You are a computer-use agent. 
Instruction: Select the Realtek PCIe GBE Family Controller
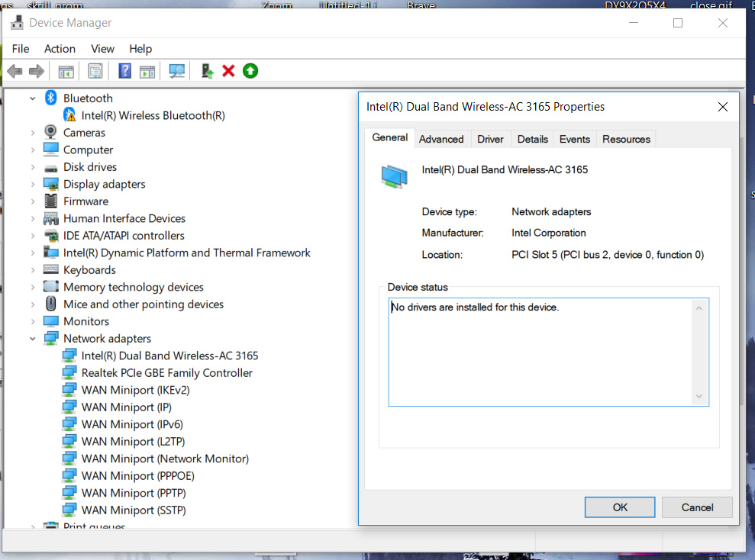tap(166, 372)
